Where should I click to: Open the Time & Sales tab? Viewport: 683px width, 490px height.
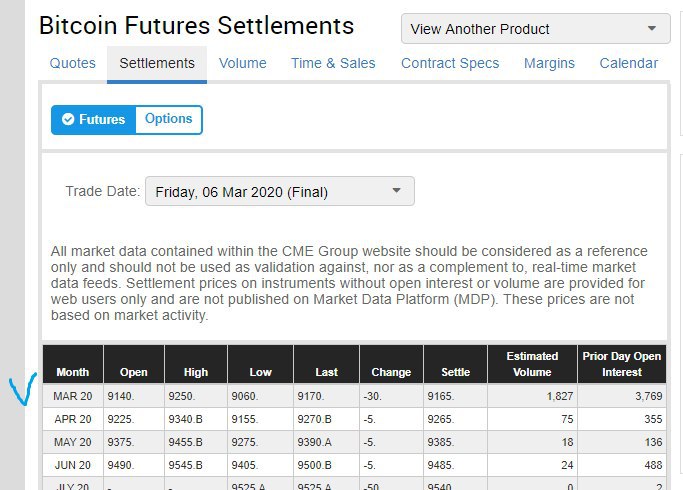(333, 63)
